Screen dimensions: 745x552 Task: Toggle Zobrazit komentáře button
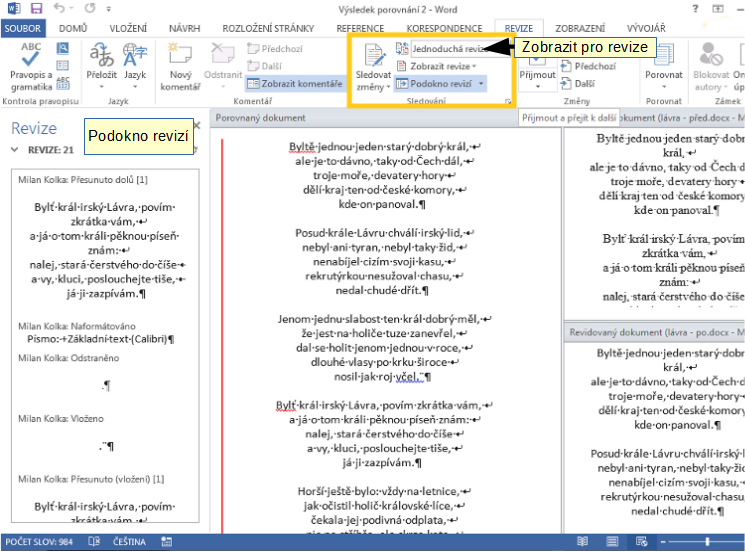(295, 84)
